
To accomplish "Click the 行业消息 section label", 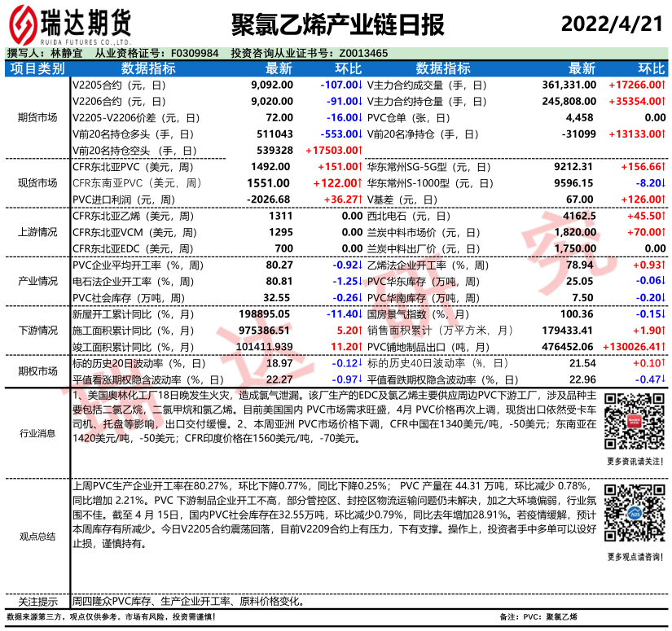I will (37, 433).
